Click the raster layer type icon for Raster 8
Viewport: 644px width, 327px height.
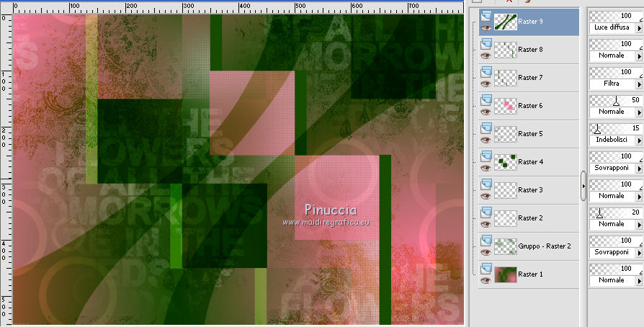(x=486, y=44)
